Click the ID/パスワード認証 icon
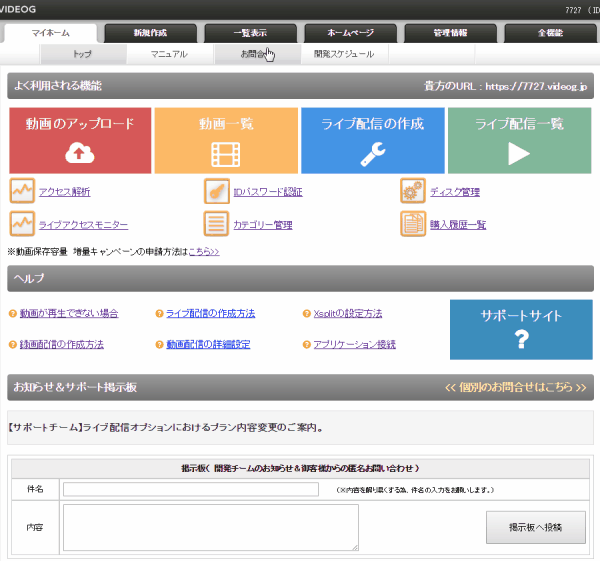The width and height of the screenshot is (600, 561). (x=216, y=191)
